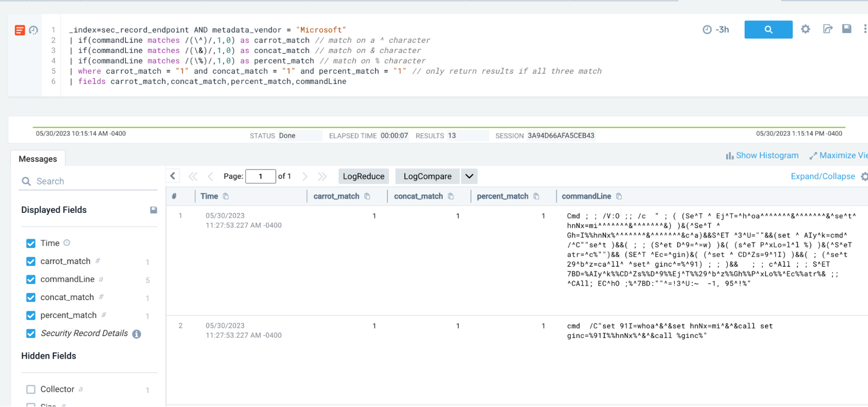The image size is (868, 407).
Task: Open the three-dot overflow menu
Action: tap(864, 30)
